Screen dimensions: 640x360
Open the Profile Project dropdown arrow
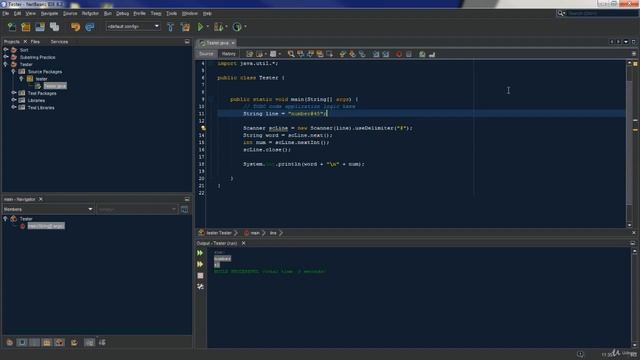245,27
